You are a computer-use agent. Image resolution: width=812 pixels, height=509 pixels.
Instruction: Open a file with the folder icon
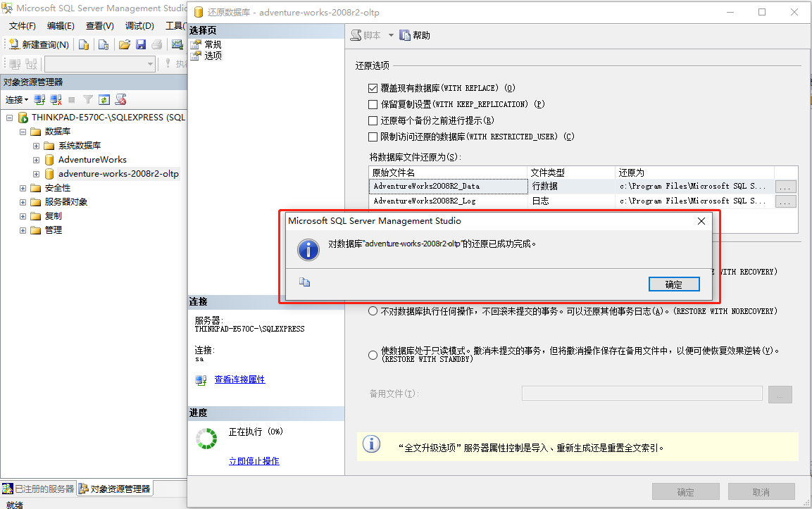pyautogui.click(x=124, y=45)
